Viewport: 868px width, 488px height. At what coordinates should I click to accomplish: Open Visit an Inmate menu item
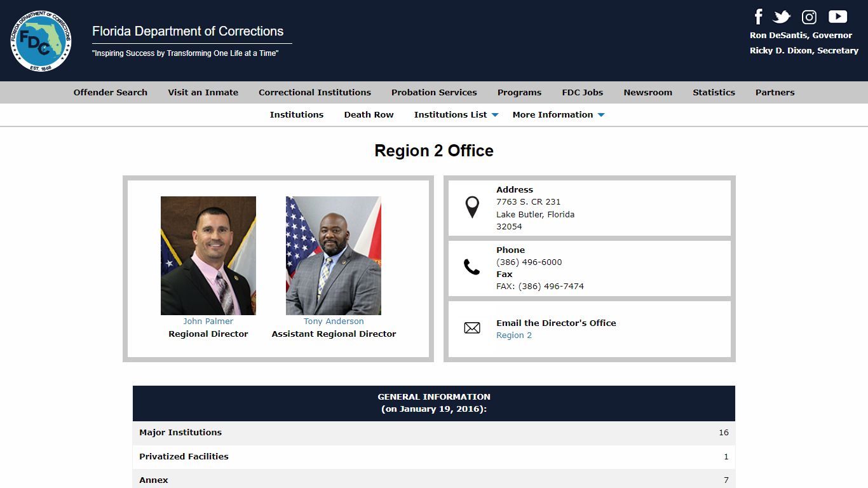203,92
